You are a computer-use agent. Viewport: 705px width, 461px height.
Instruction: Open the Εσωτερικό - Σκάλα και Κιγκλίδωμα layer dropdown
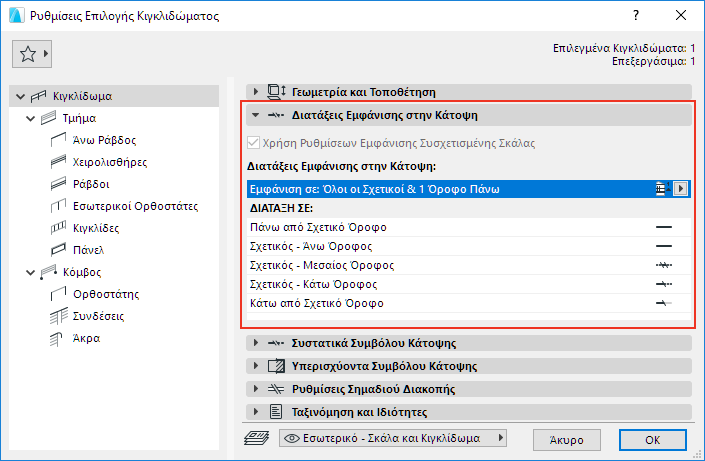pyautogui.click(x=393, y=438)
